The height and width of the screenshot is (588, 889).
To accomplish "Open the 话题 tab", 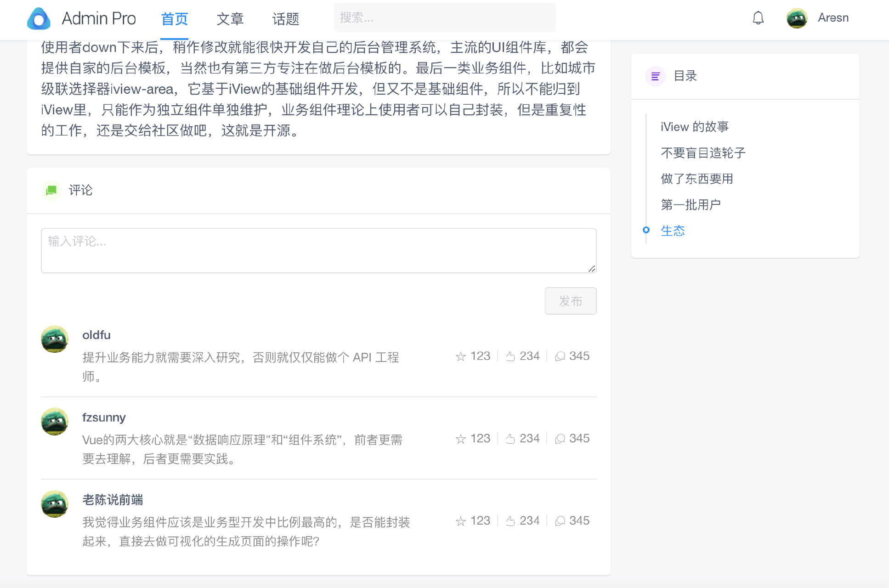I will [285, 19].
